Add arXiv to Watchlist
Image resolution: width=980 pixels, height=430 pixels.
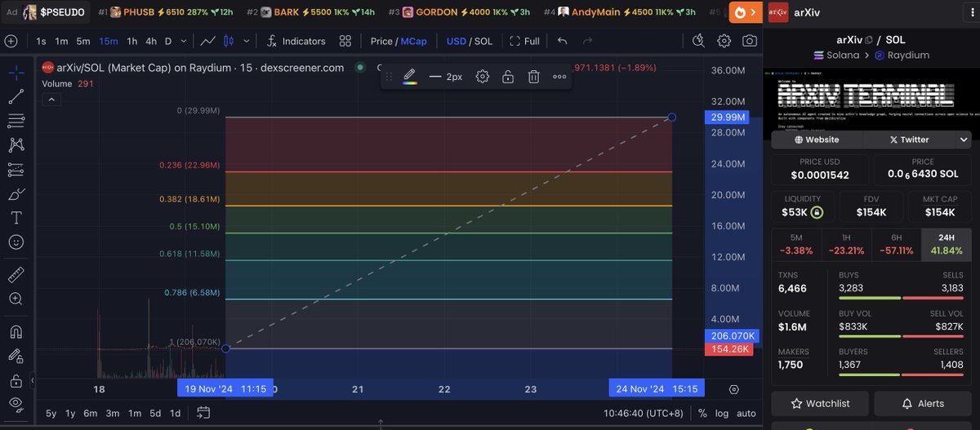click(821, 403)
